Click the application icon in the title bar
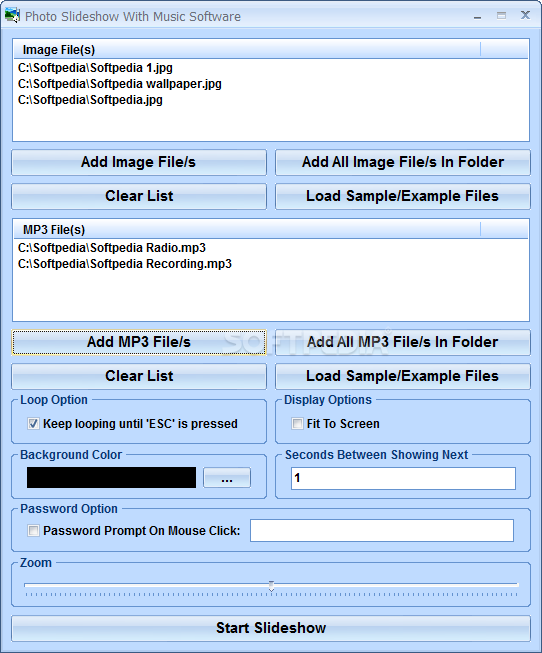Image resolution: width=542 pixels, height=653 pixels. coord(12,15)
